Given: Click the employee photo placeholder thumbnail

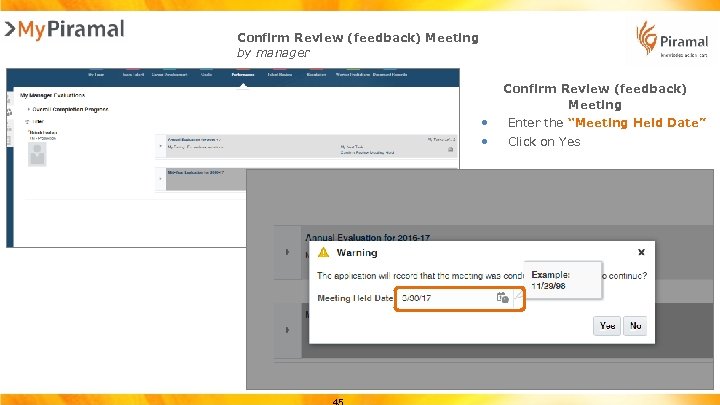Looking at the screenshot, I should coord(37,154).
